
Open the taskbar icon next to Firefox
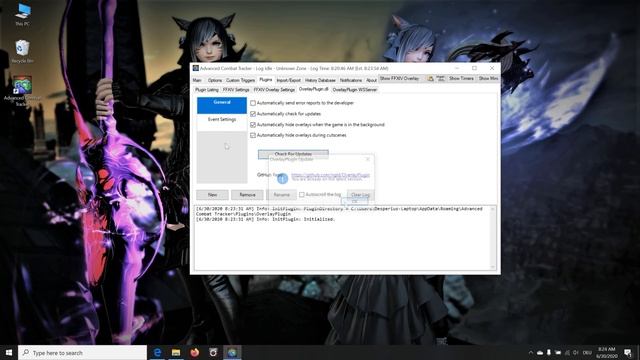(x=213, y=352)
